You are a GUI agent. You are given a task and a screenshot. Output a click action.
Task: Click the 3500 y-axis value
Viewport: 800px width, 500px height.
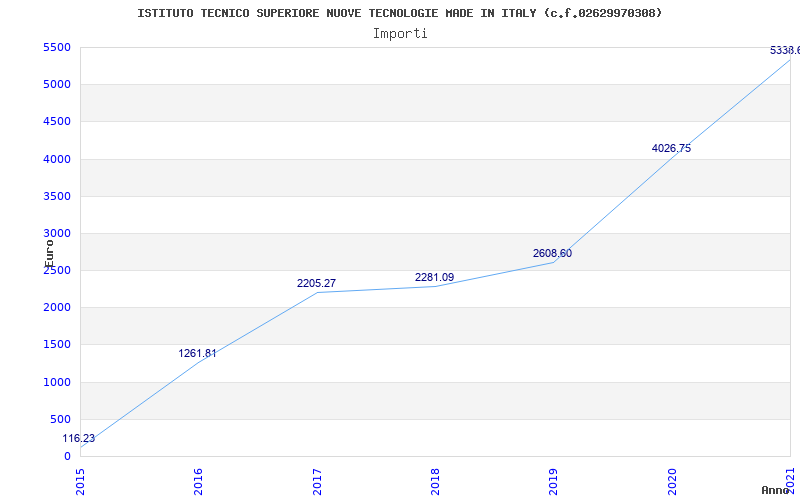coord(57,196)
